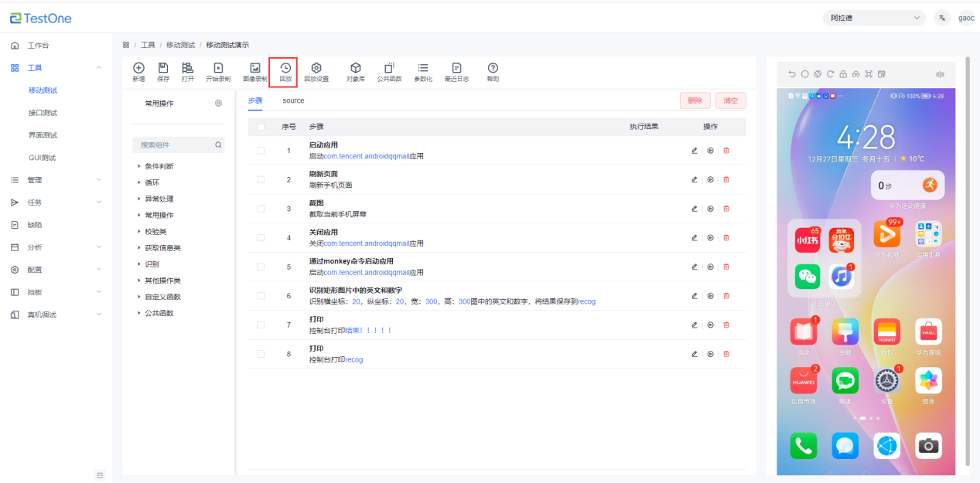Expand the 异常处理 tree node
Image resolution: width=980 pixels, height=483 pixels.
[159, 199]
